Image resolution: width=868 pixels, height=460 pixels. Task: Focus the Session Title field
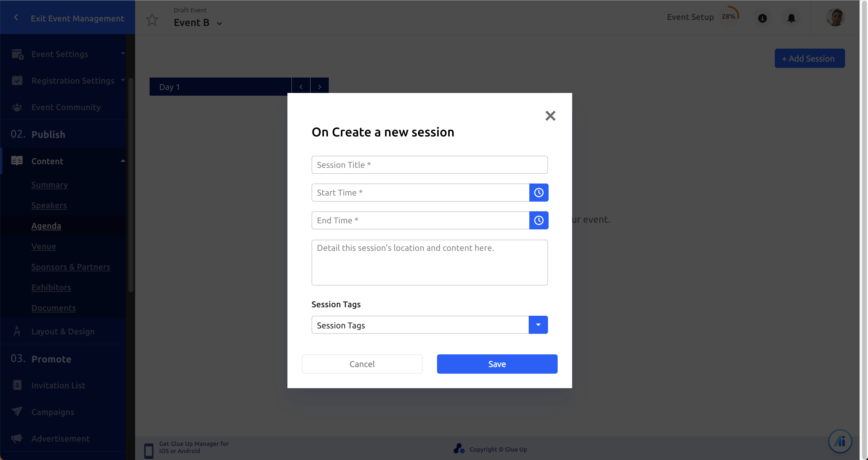(x=429, y=165)
